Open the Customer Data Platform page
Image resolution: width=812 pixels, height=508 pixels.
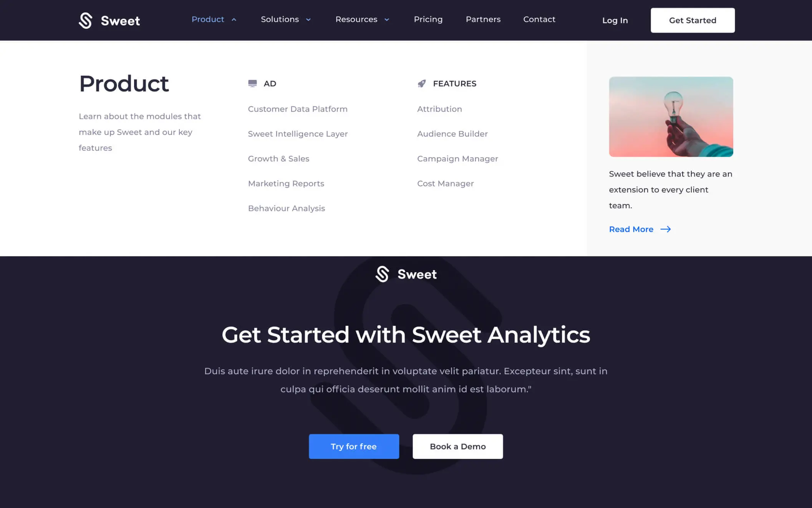297,109
